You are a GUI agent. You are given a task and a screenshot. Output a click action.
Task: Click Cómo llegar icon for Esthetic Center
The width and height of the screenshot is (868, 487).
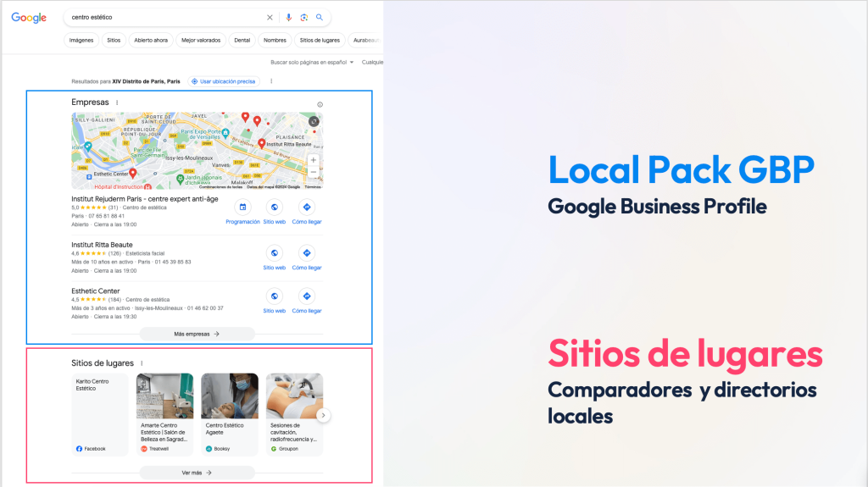coord(307,296)
